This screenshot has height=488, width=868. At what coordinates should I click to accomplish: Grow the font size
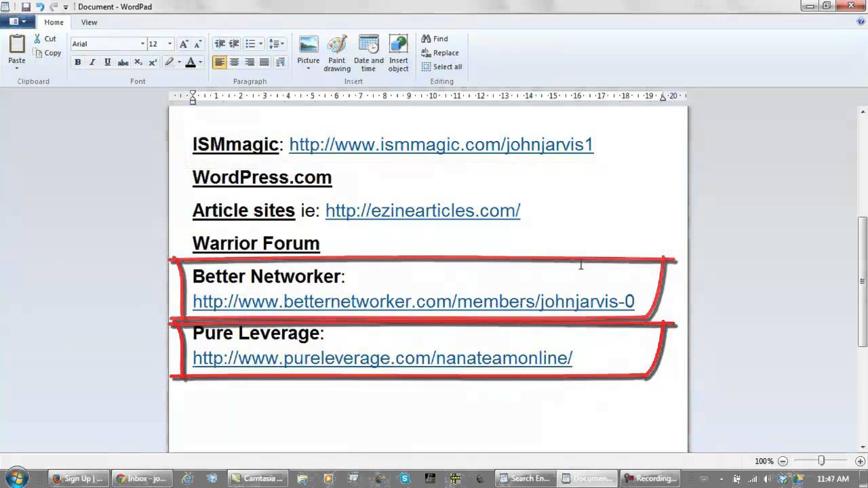pyautogui.click(x=183, y=44)
